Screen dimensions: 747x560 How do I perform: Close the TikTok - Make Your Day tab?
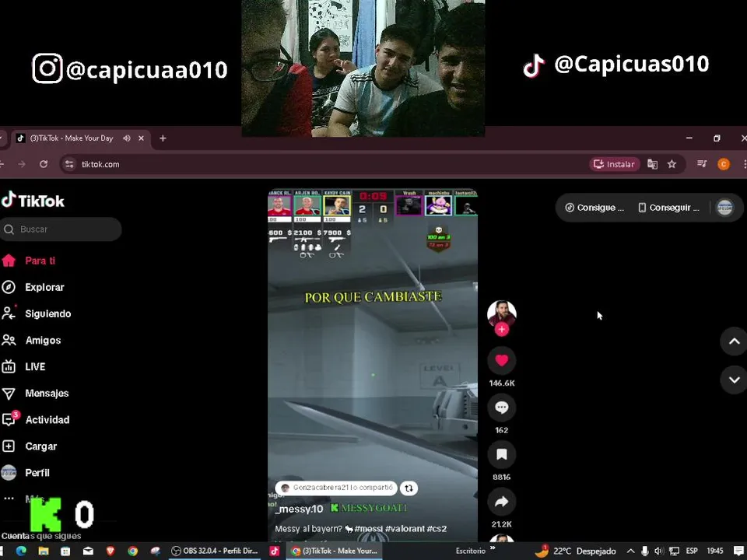pos(141,138)
